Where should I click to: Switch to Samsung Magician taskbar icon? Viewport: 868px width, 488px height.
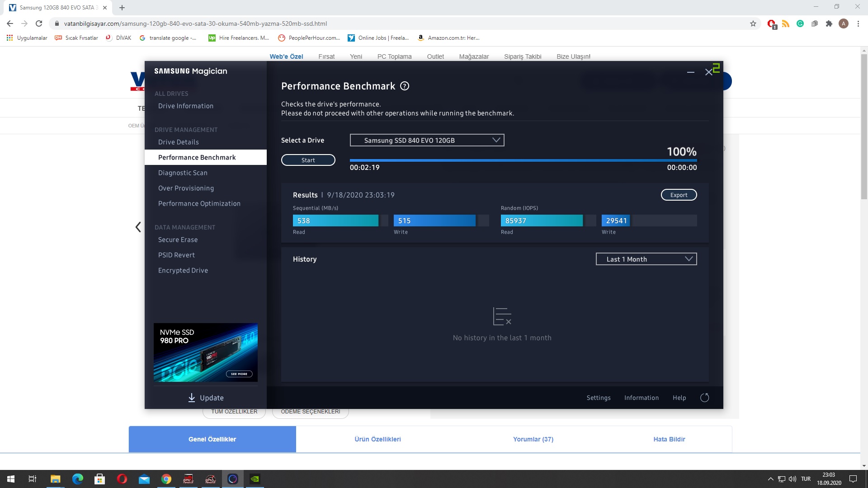point(232,479)
